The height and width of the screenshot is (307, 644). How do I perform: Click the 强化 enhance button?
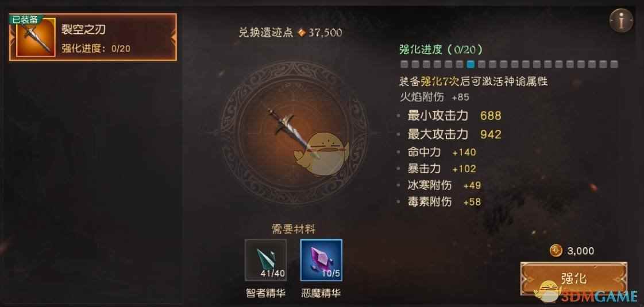click(x=574, y=279)
